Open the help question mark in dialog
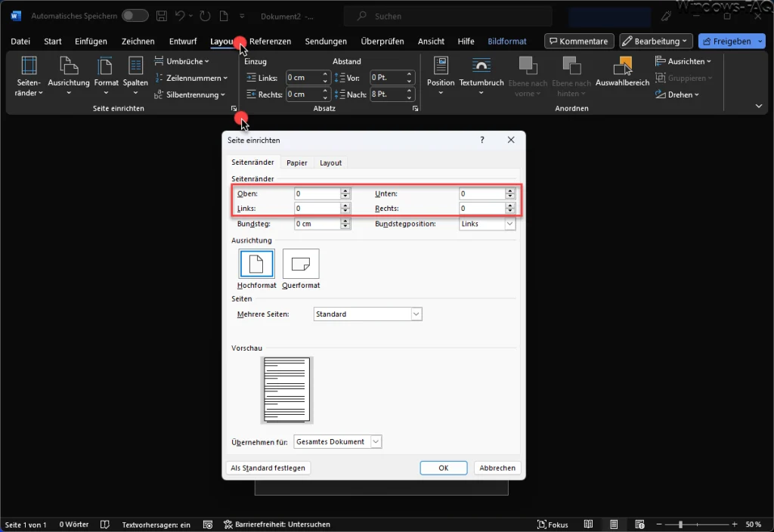The width and height of the screenshot is (774, 532). (x=481, y=140)
